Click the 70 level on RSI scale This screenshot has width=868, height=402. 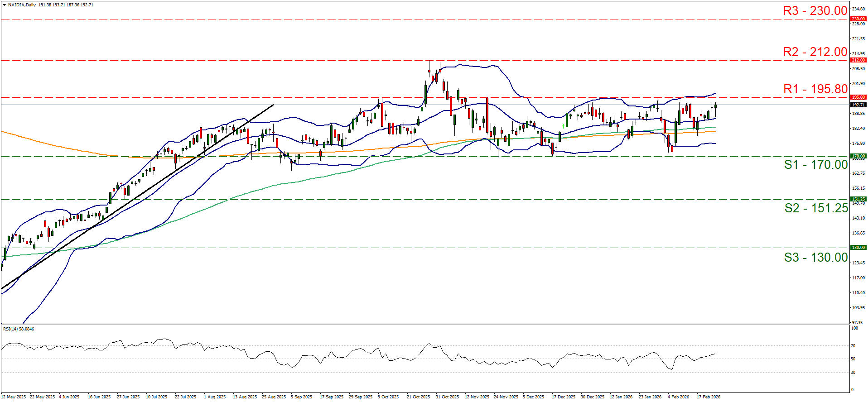click(x=853, y=346)
